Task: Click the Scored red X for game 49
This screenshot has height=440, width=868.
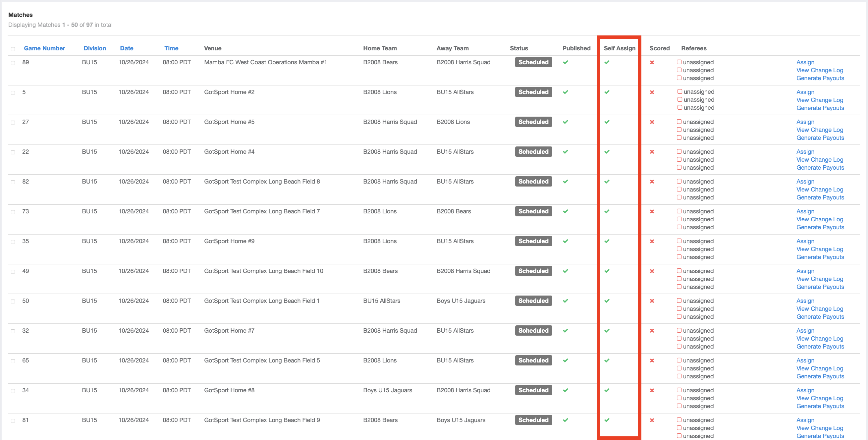Action: click(x=652, y=271)
